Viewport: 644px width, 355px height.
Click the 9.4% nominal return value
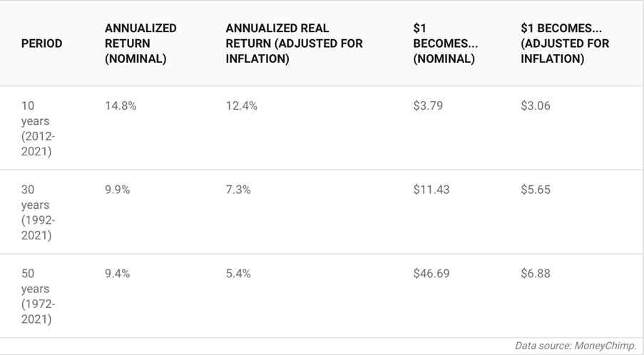[117, 274]
